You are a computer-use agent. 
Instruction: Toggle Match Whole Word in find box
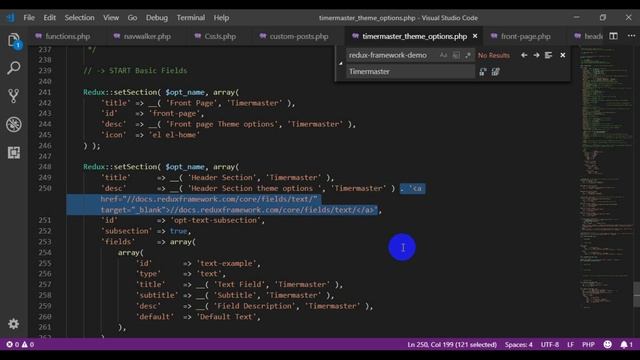456,55
